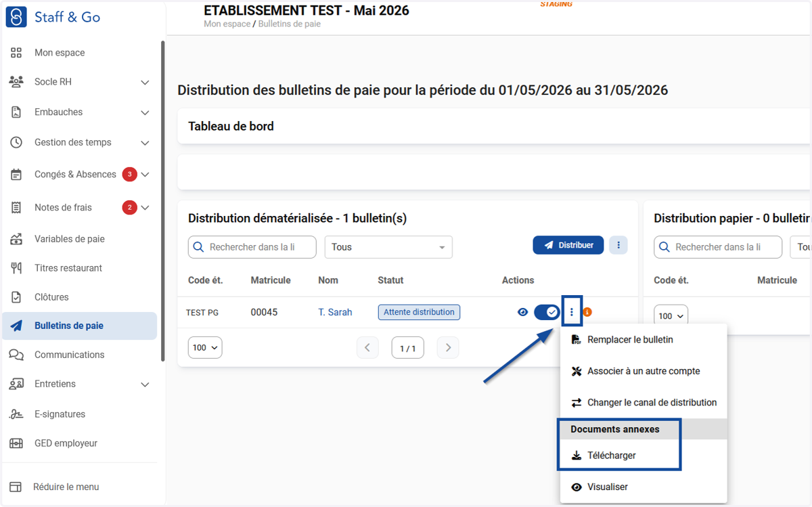Open the Tous status filter dropdown
The height and width of the screenshot is (507, 812).
388,247
